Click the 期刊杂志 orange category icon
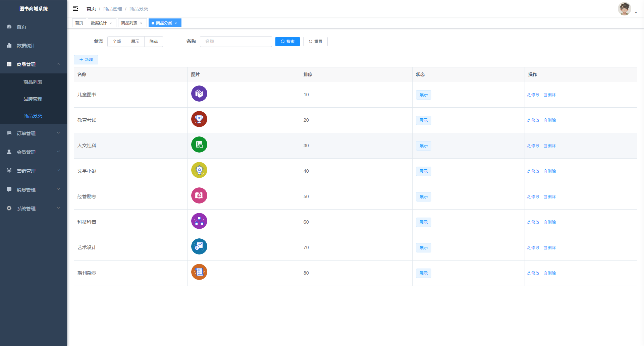The height and width of the screenshot is (346, 644). pyautogui.click(x=199, y=272)
